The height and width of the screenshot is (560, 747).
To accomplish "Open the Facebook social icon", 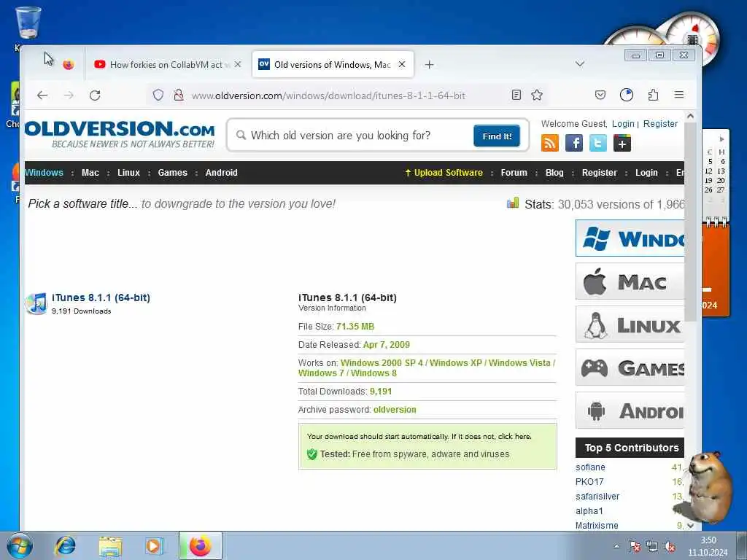I will [574, 143].
